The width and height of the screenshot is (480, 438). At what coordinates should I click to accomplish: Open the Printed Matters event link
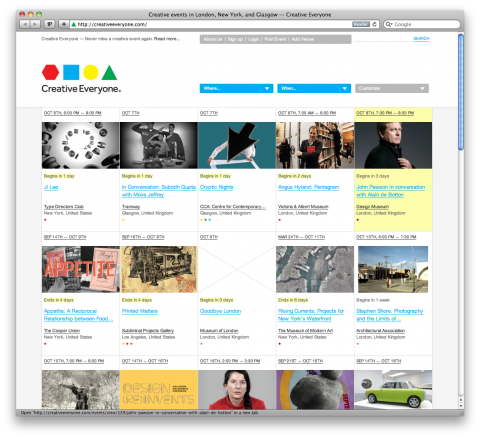[140, 311]
